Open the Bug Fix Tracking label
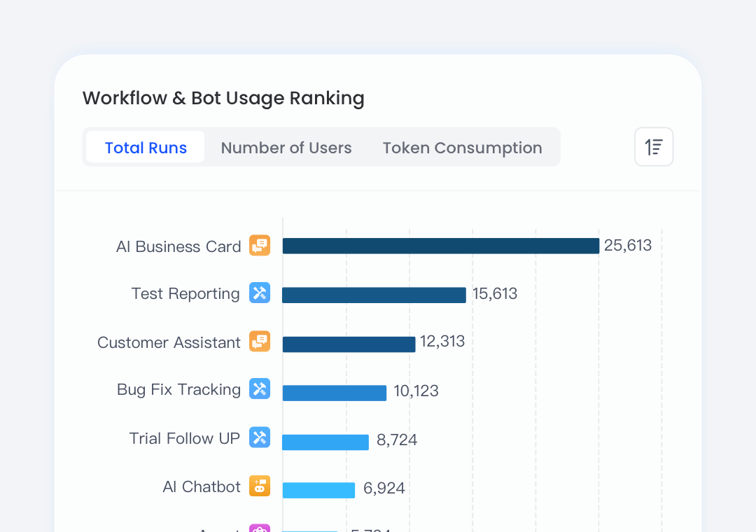Screen dimensions: 756x532 tap(178, 389)
